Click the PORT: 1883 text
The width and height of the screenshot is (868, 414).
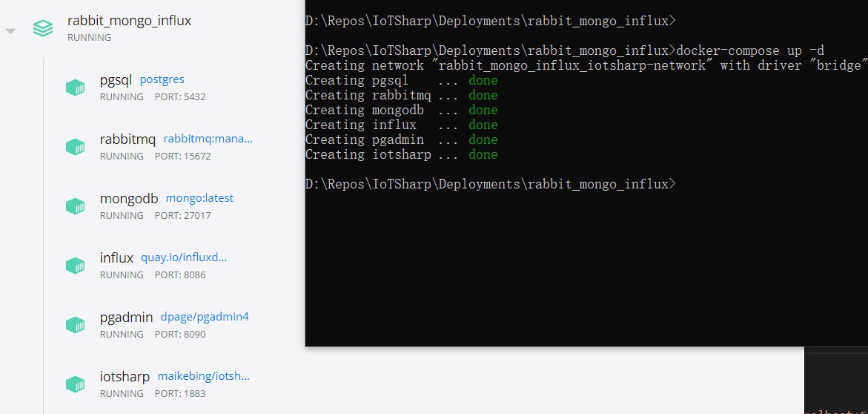[180, 393]
